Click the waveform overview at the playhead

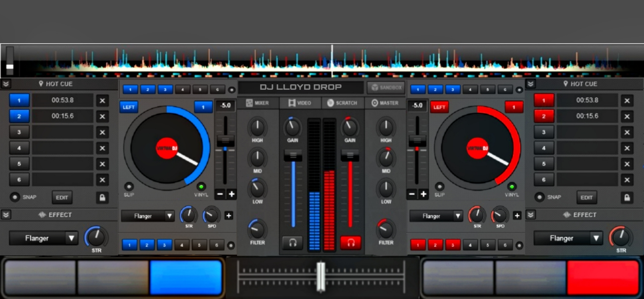[x=332, y=60]
